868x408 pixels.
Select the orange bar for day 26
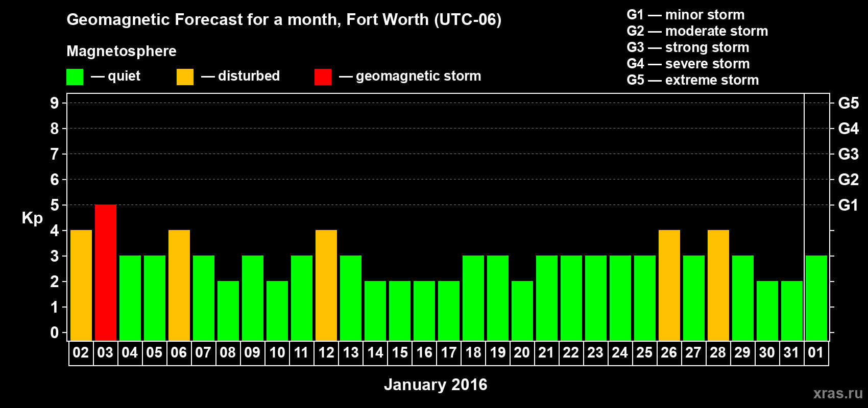[x=669, y=285]
